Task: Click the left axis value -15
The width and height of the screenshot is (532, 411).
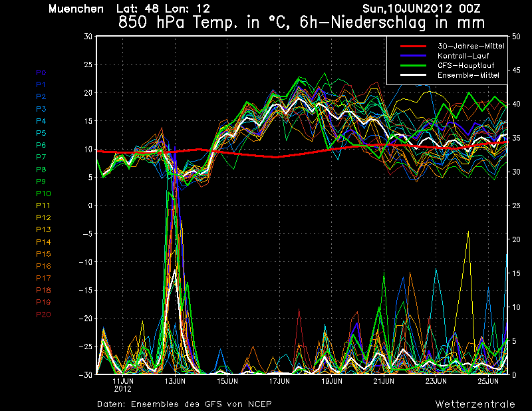Action: click(86, 291)
